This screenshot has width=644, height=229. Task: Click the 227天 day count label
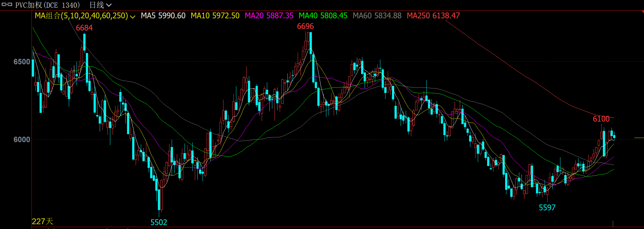tap(42, 221)
